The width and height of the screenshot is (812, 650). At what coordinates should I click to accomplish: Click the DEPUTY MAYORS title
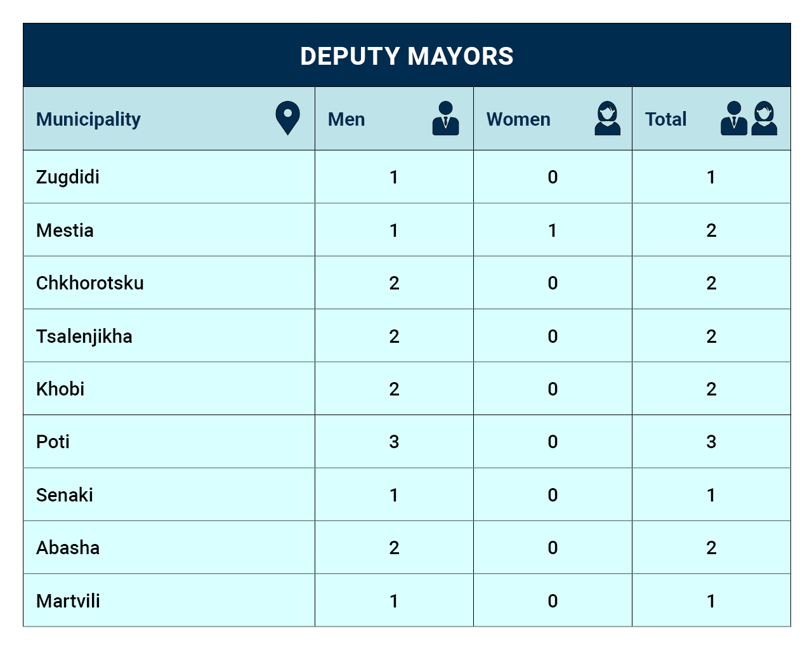407,56
